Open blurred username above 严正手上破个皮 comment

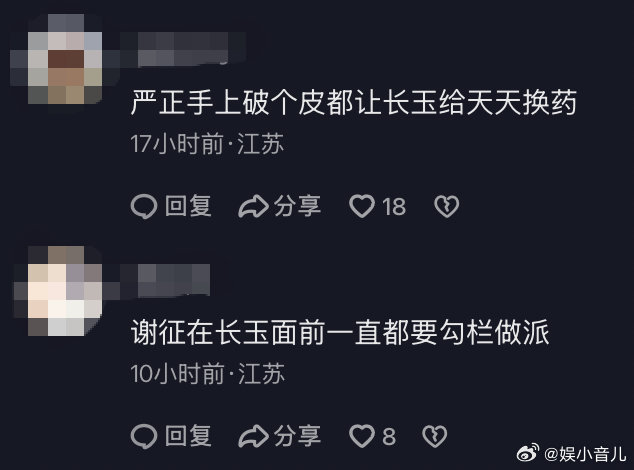pos(183,49)
